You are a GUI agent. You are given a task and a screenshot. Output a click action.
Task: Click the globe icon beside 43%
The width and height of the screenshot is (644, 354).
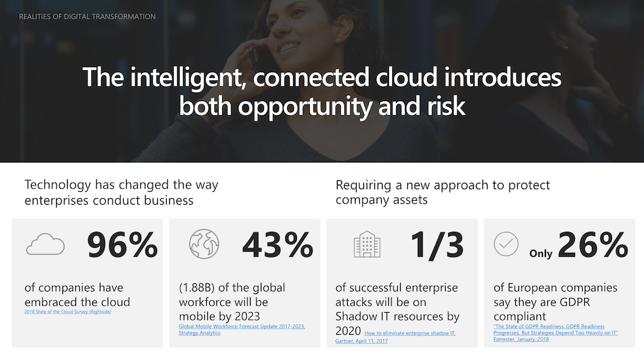pos(204,245)
